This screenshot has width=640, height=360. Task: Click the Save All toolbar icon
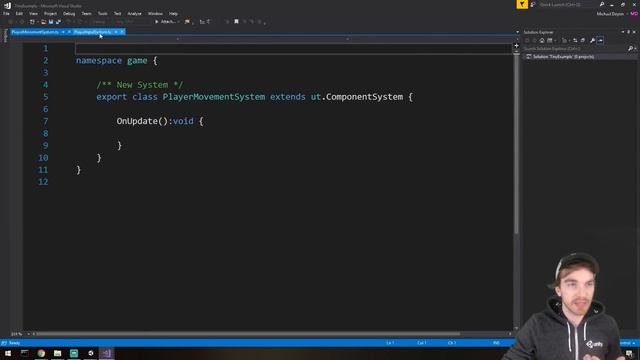[x=58, y=22]
